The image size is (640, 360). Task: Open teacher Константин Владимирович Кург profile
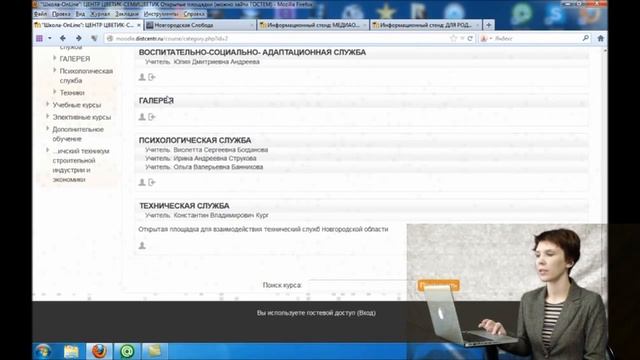[x=221, y=215]
